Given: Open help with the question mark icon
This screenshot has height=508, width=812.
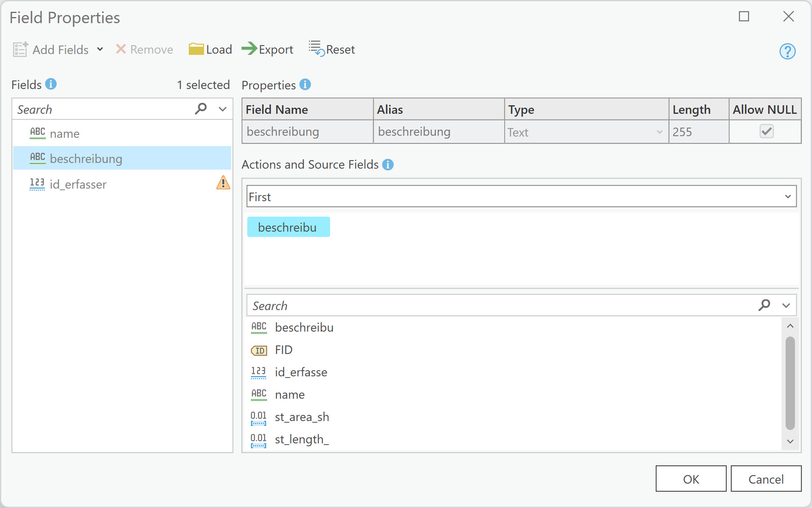Looking at the screenshot, I should click(787, 51).
